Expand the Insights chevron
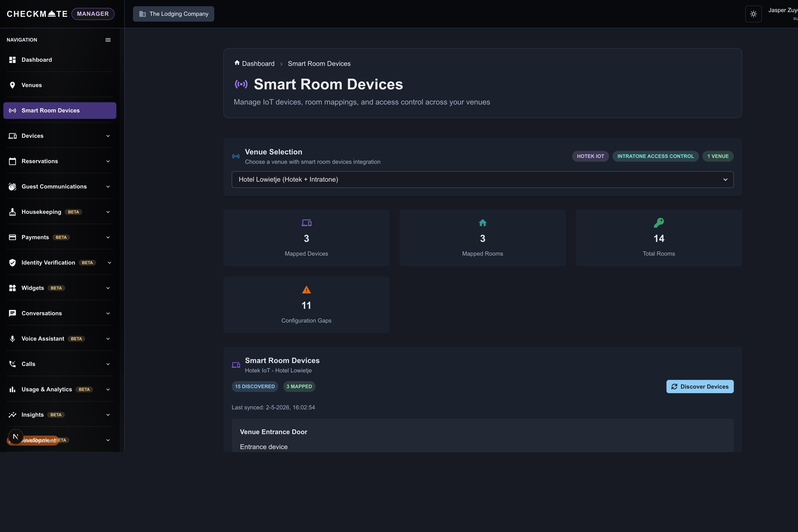The image size is (798, 532). [x=108, y=415]
